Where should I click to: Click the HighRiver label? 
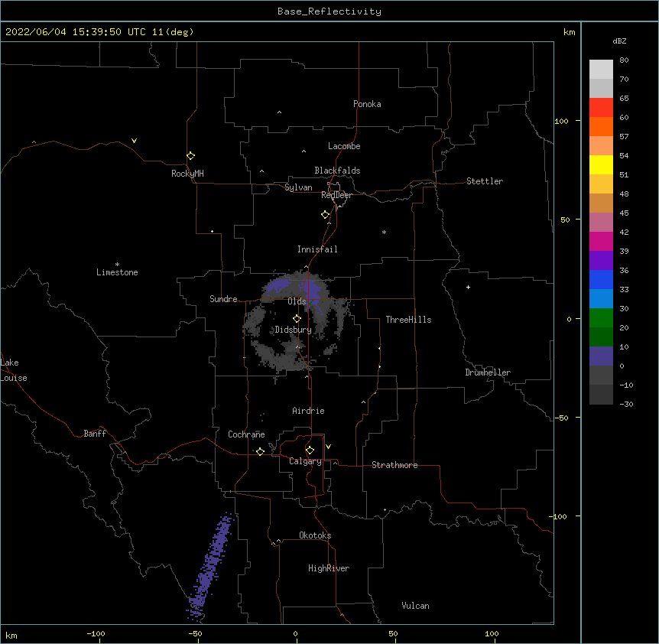[x=329, y=568]
